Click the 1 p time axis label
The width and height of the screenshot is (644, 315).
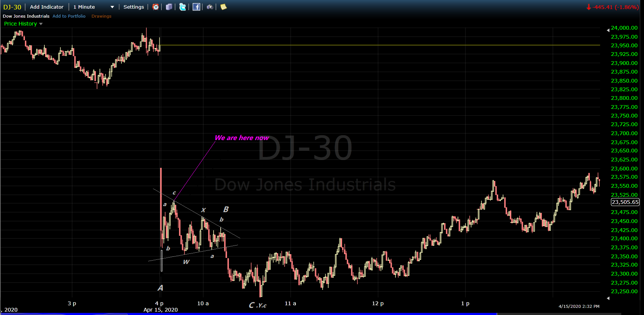tap(465, 303)
